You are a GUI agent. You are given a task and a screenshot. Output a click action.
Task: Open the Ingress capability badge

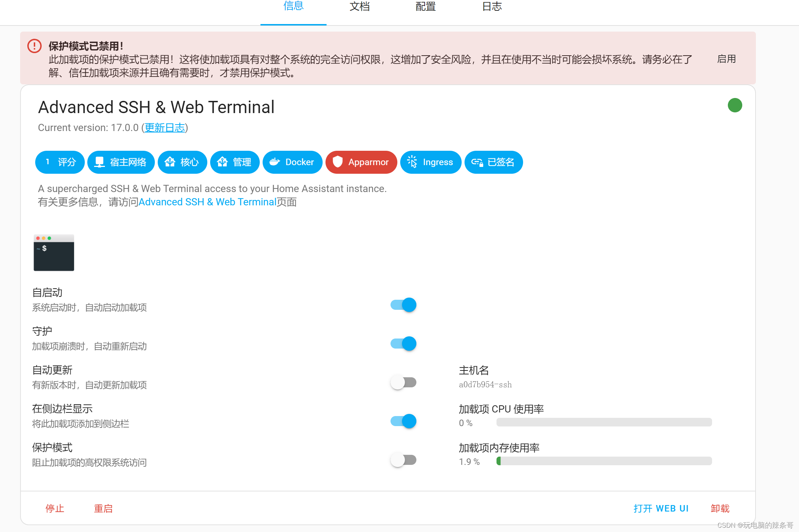pos(430,162)
